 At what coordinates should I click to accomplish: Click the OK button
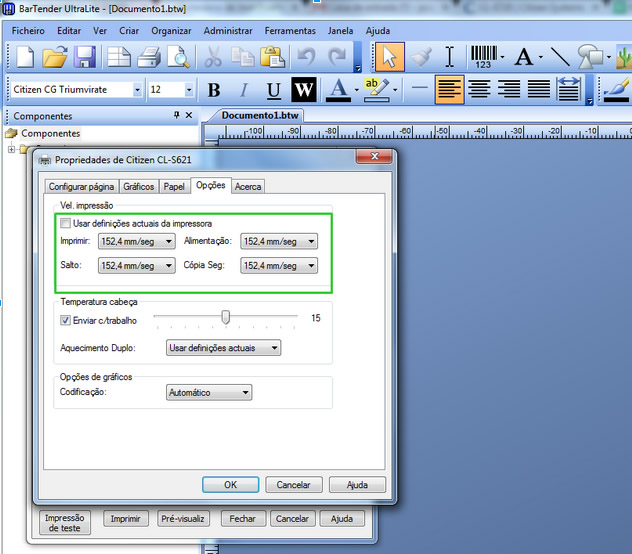[230, 484]
